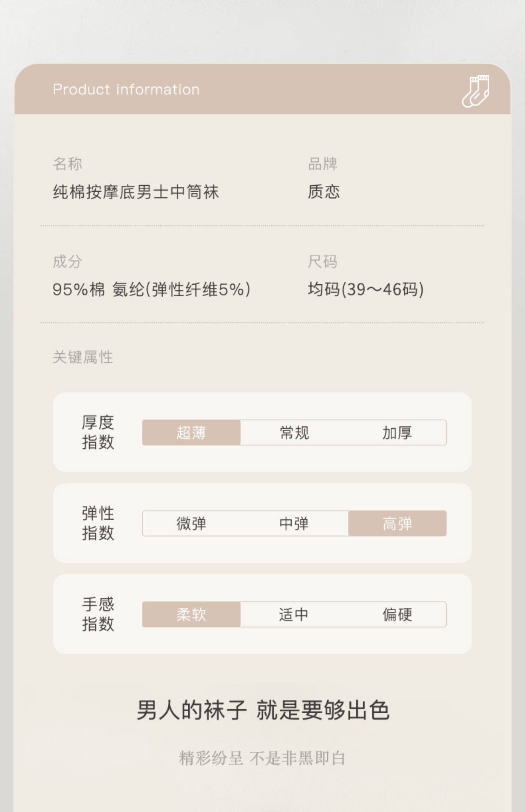Click the Product information header title
The width and height of the screenshot is (525, 812).
click(x=126, y=90)
